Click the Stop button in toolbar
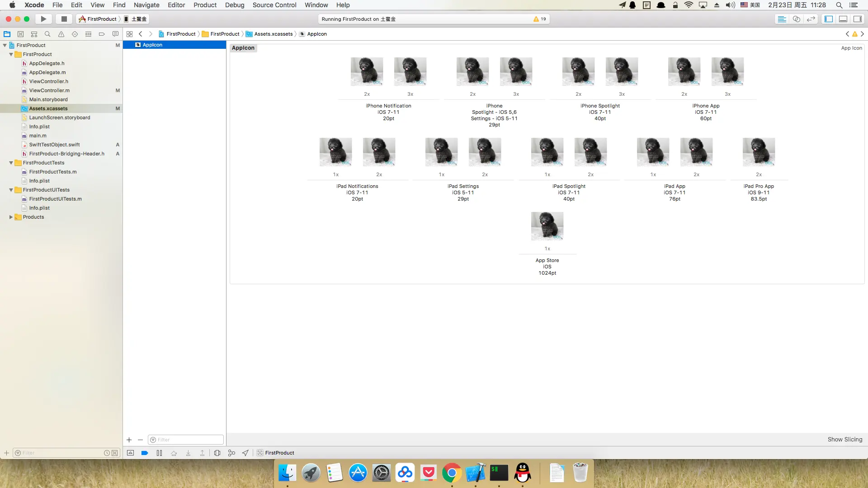Viewport: 868px width, 488px height. click(64, 19)
